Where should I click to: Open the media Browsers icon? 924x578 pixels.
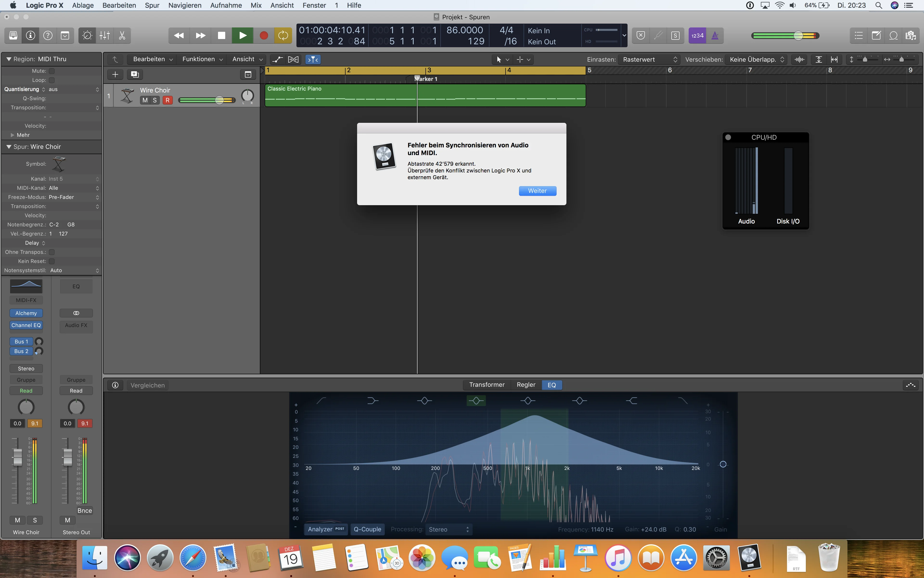point(911,36)
